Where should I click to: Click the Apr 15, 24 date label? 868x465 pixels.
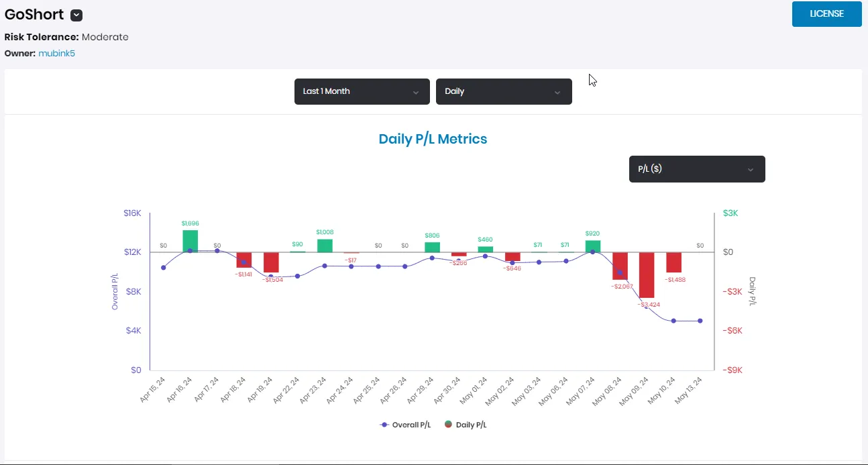pos(153,390)
